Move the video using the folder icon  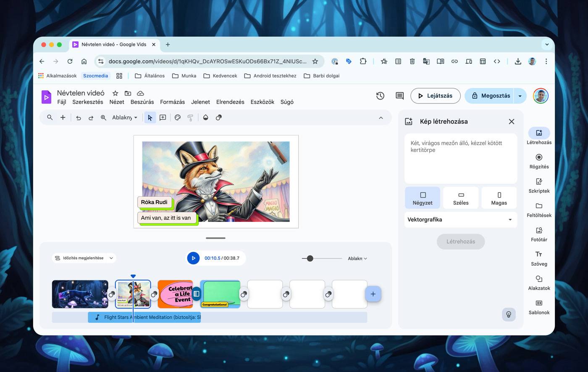(x=128, y=93)
